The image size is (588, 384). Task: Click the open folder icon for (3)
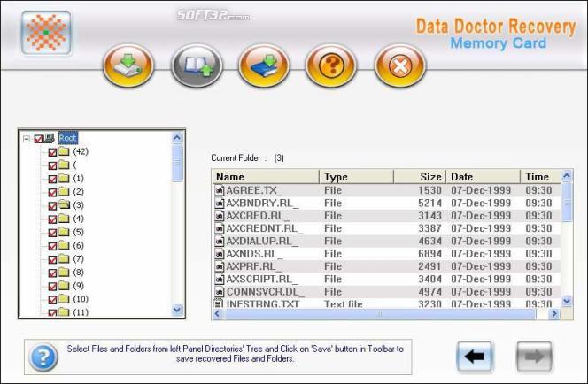pyautogui.click(x=64, y=205)
